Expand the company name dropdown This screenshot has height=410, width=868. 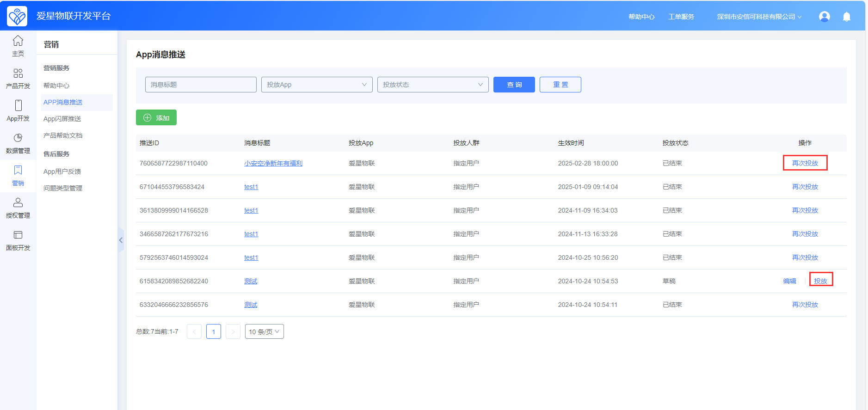click(x=759, y=17)
